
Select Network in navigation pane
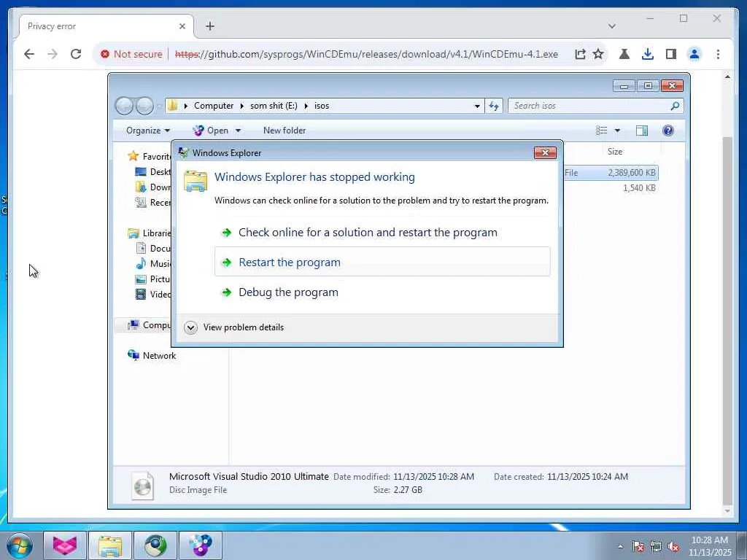click(152, 356)
